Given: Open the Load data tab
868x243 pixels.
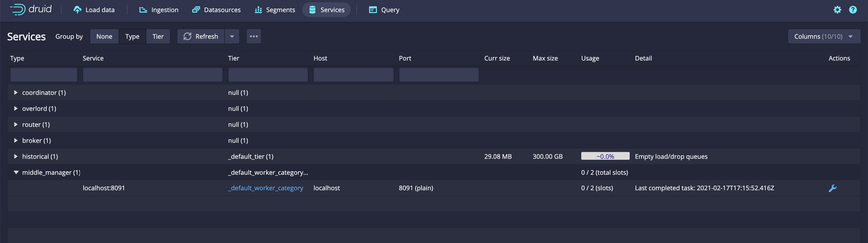Looking at the screenshot, I should [94, 10].
